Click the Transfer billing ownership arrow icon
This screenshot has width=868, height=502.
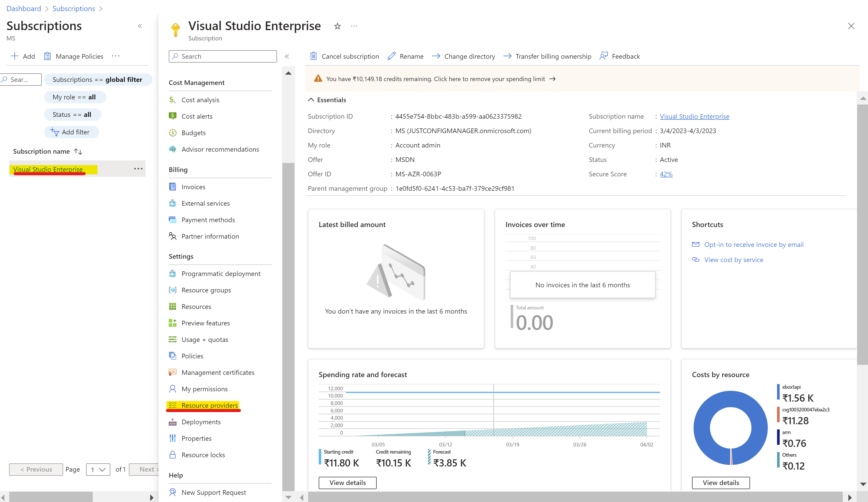507,56
